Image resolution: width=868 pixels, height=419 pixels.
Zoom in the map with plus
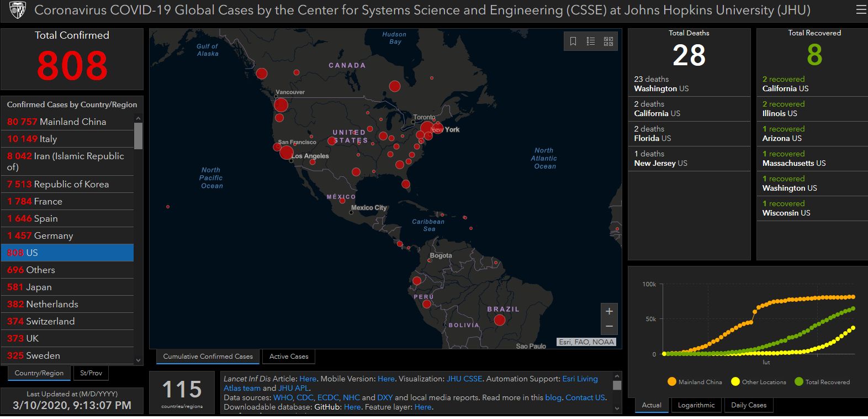[609, 311]
